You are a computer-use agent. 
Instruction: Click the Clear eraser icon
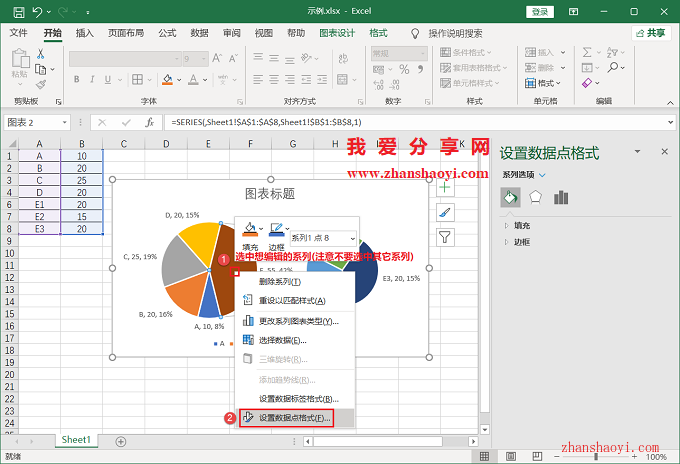click(587, 83)
